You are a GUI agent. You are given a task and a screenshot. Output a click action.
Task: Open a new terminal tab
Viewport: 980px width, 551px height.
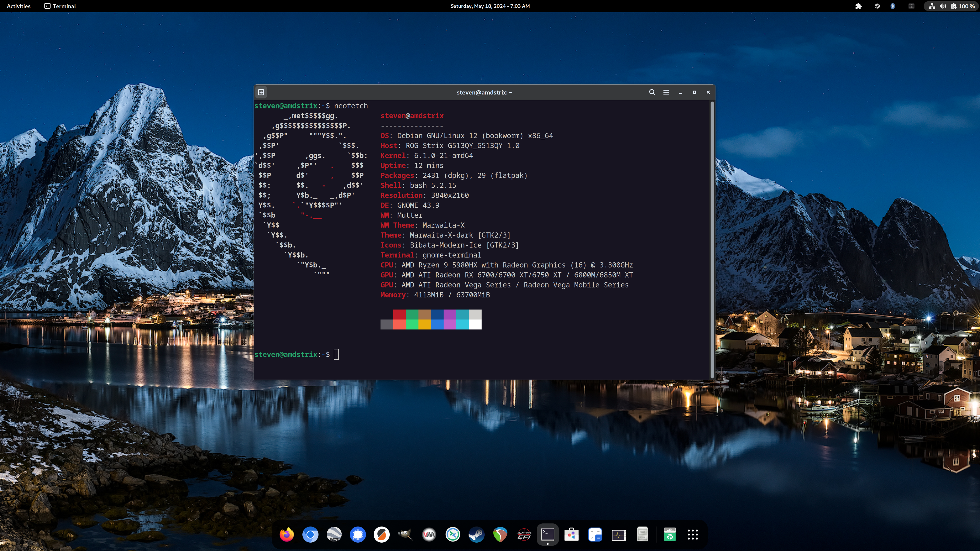[x=261, y=92]
